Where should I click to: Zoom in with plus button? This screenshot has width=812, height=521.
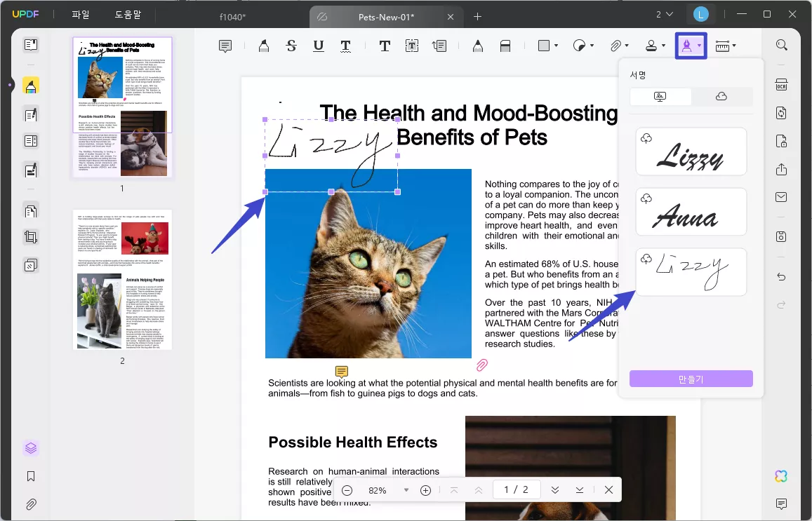pyautogui.click(x=426, y=490)
